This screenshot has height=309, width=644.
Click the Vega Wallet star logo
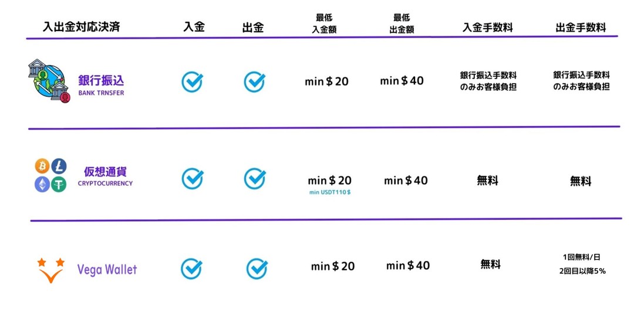(50, 270)
